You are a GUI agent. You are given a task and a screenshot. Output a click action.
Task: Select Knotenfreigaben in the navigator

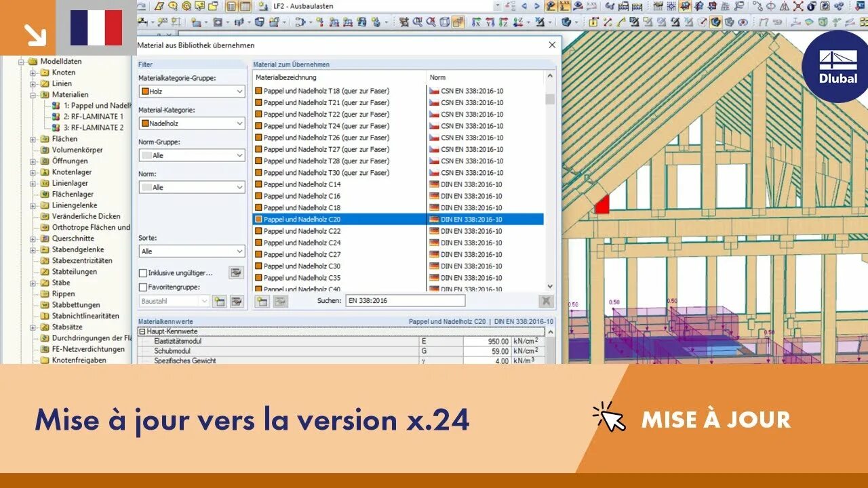79,361
